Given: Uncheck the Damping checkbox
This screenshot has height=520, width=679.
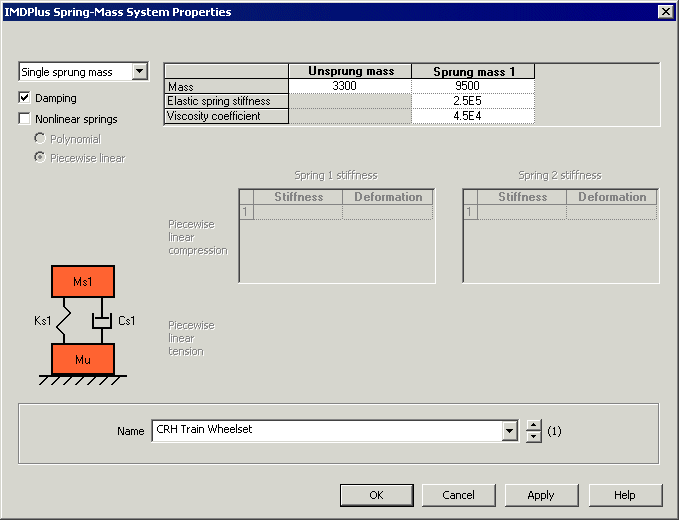Looking at the screenshot, I should [25, 98].
